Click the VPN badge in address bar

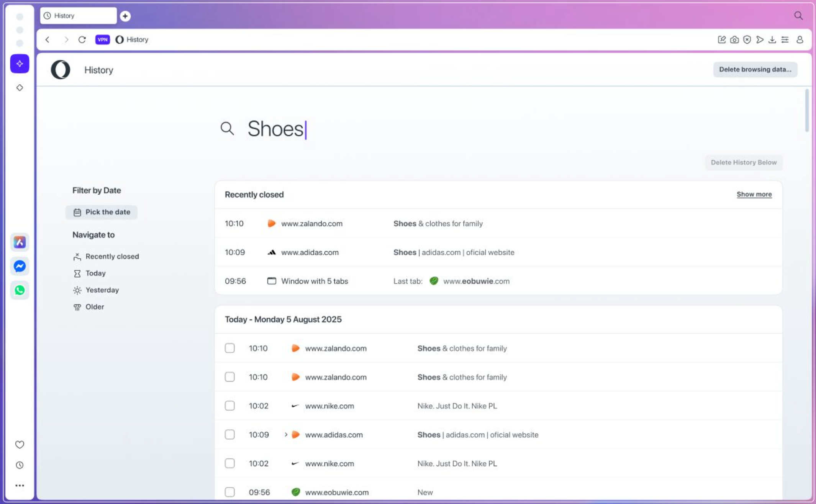point(102,39)
